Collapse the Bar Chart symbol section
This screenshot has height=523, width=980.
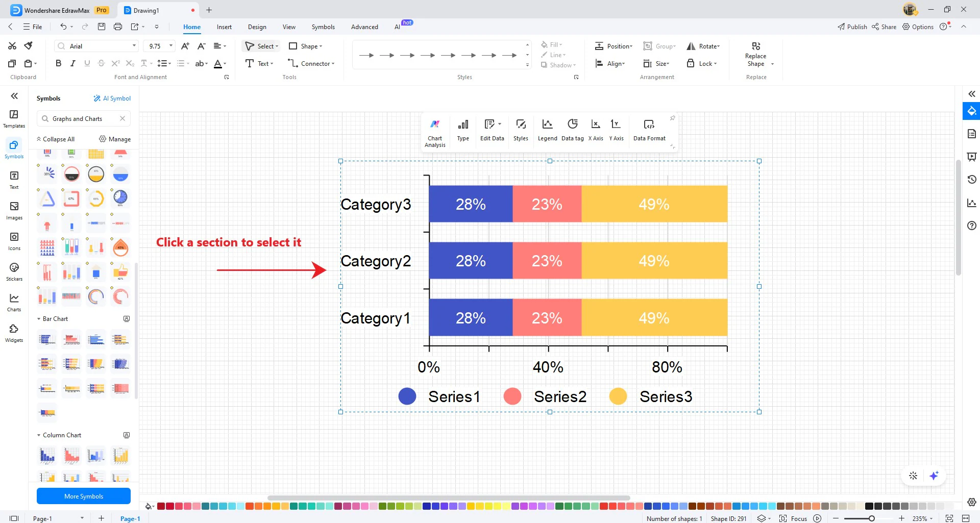coord(39,319)
